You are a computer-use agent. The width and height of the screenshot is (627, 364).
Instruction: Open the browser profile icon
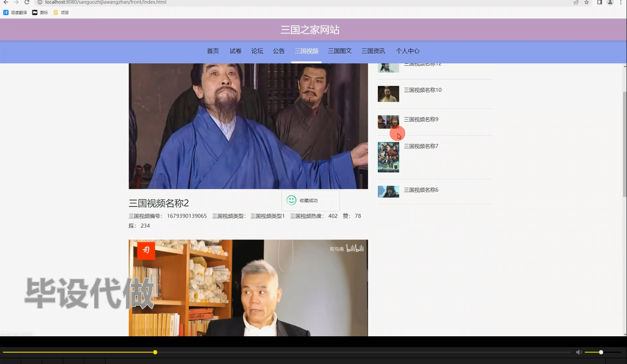pyautogui.click(x=609, y=2)
